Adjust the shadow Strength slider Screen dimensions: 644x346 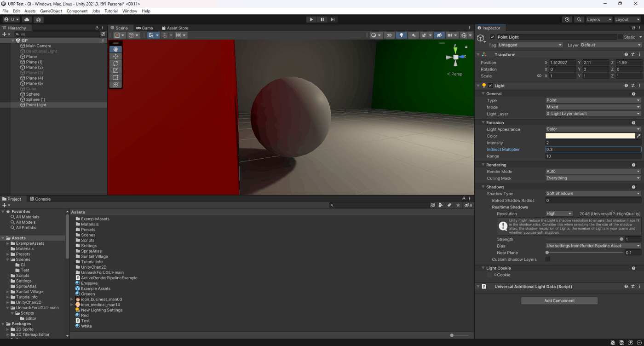pos(584,239)
